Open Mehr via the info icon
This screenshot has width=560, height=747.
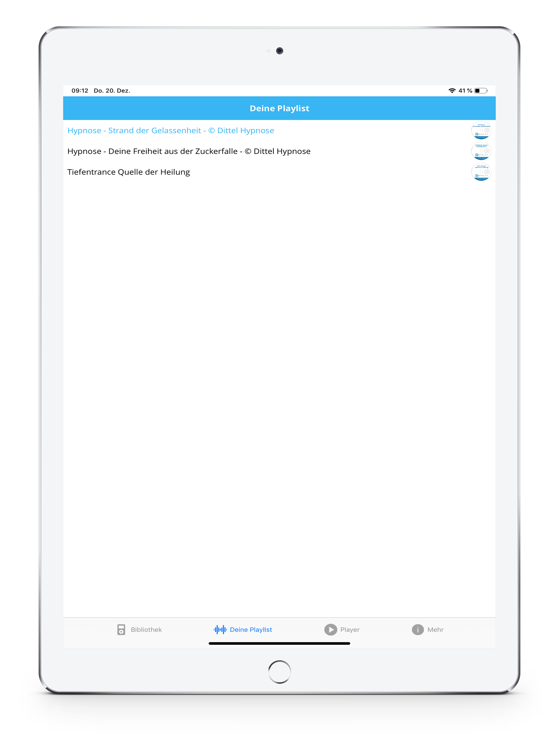pos(418,629)
